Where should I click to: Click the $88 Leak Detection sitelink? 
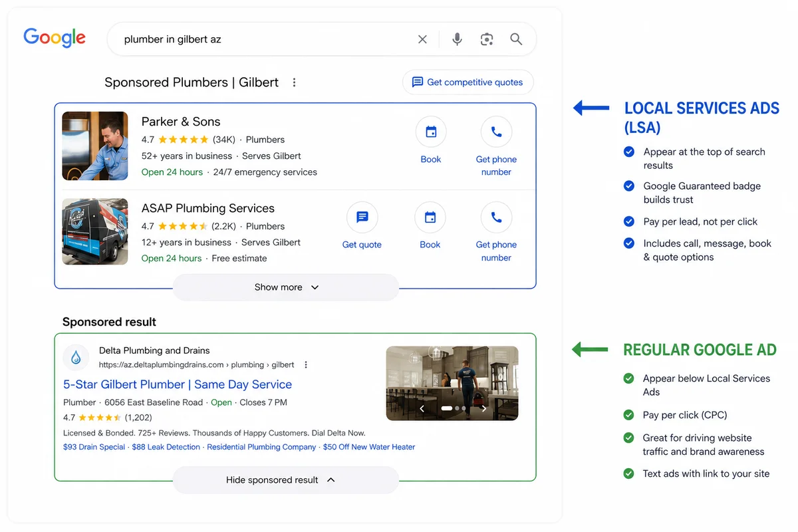pyautogui.click(x=166, y=447)
